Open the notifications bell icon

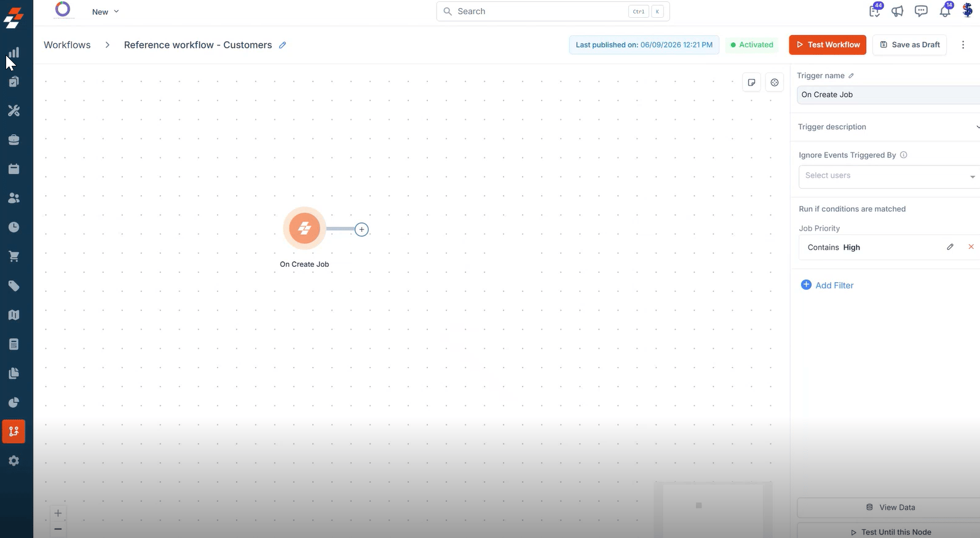coord(945,10)
